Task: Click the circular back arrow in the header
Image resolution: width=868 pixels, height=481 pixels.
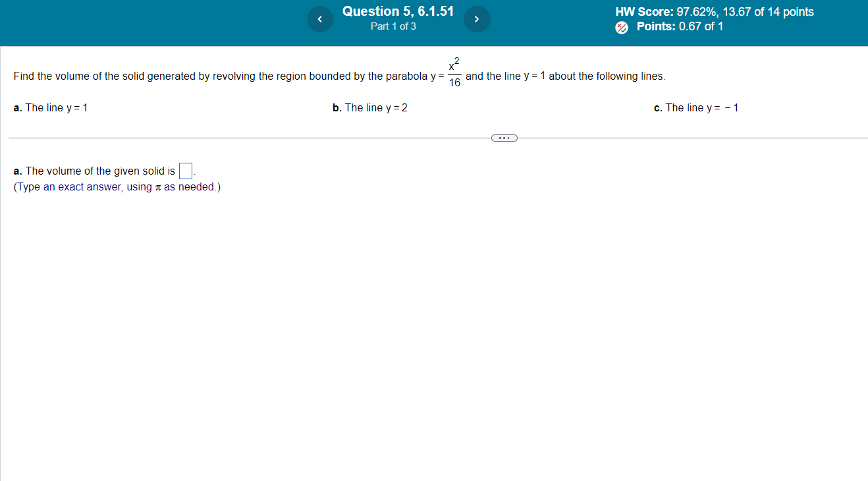Action: click(x=320, y=19)
